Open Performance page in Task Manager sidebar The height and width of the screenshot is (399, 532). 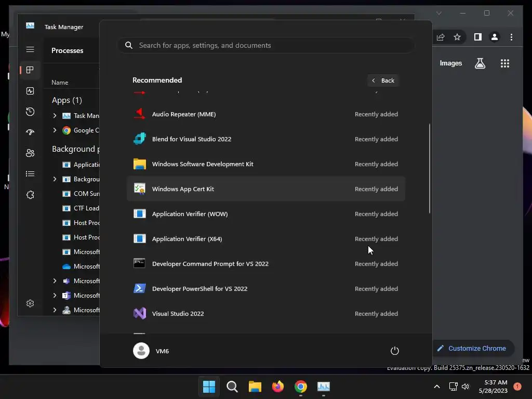(x=30, y=91)
